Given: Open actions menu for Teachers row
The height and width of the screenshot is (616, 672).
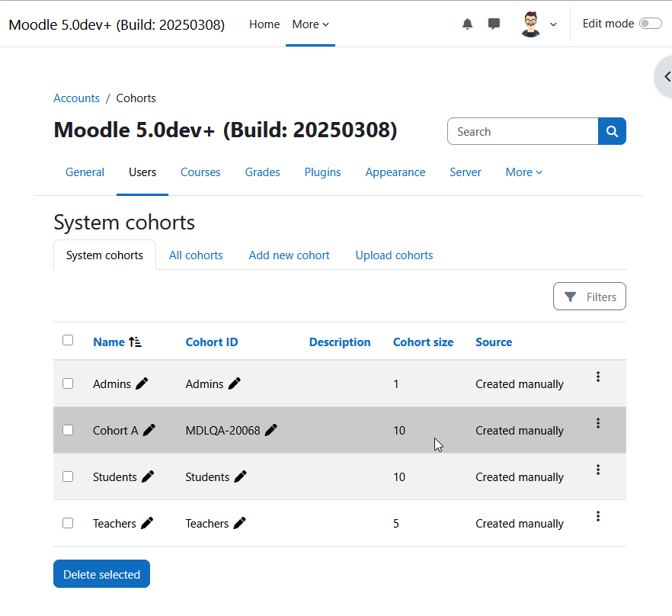Looking at the screenshot, I should 598,516.
